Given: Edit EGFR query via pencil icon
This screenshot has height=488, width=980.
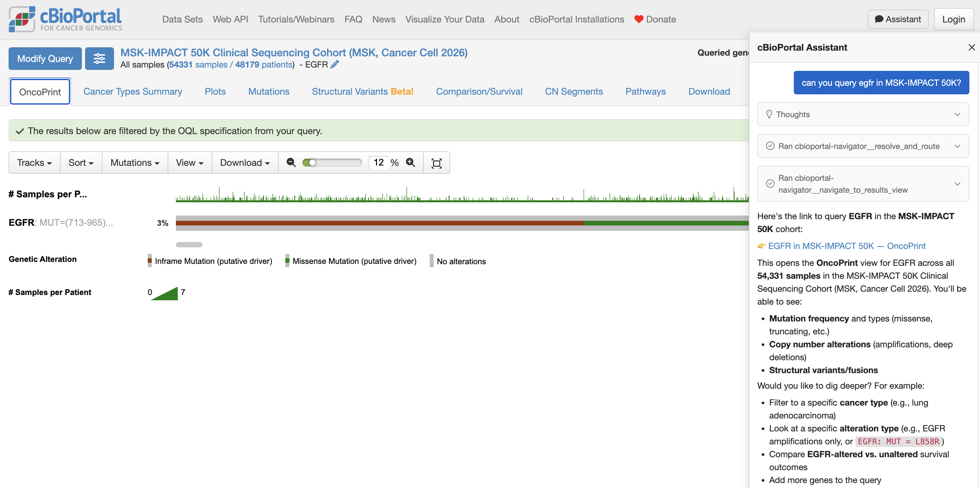Looking at the screenshot, I should pos(334,65).
